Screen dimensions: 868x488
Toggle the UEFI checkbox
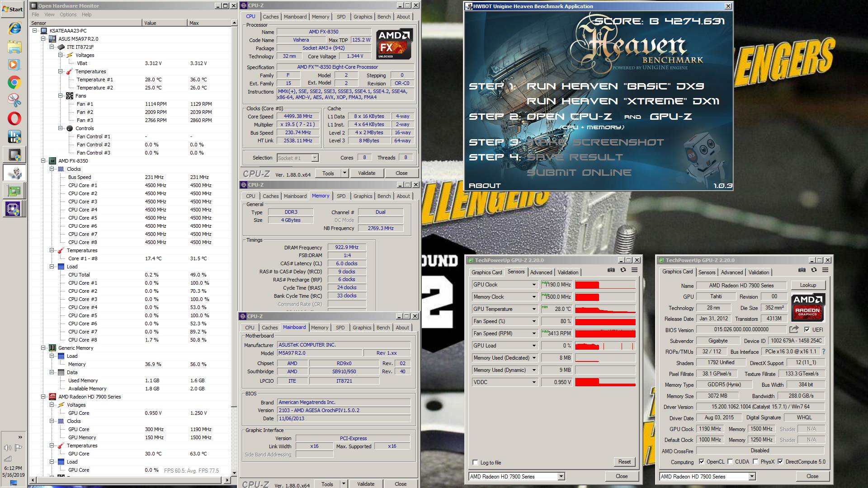click(x=807, y=330)
